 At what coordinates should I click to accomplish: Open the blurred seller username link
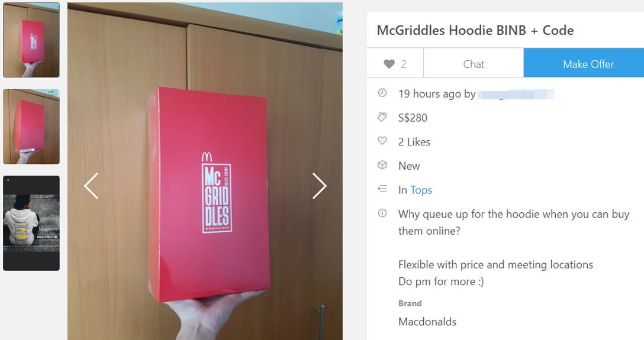516,94
